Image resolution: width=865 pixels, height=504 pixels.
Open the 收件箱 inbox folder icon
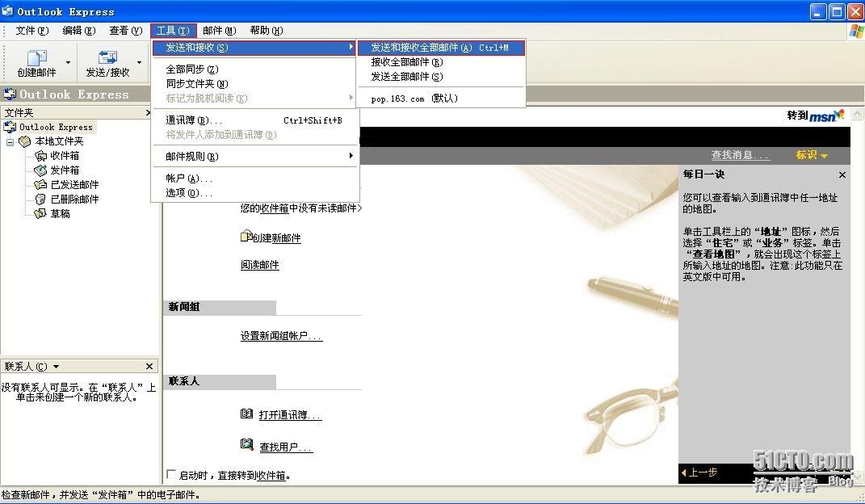tap(40, 156)
